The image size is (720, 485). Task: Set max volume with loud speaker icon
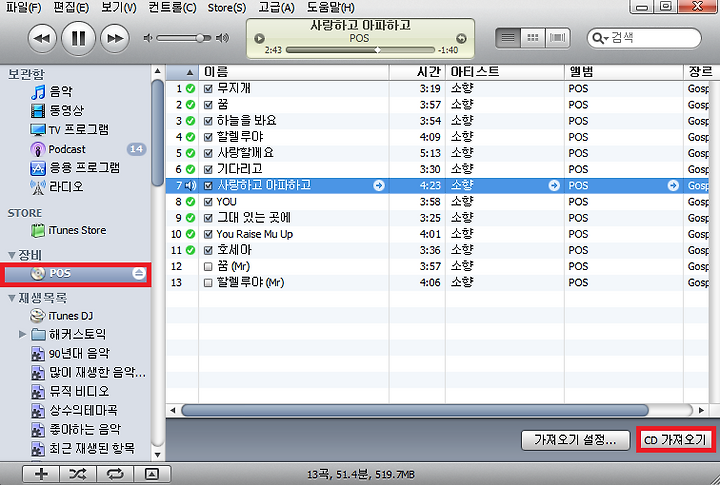[223, 38]
